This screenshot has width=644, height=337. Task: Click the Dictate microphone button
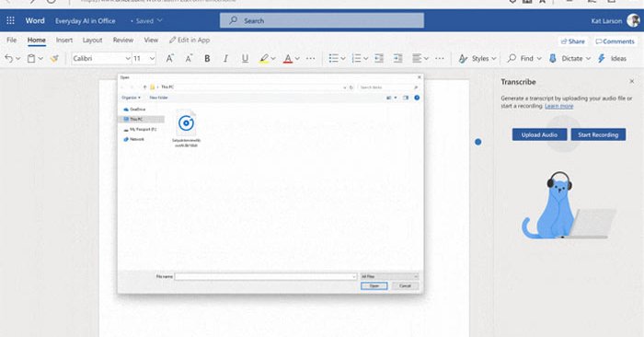click(x=567, y=59)
